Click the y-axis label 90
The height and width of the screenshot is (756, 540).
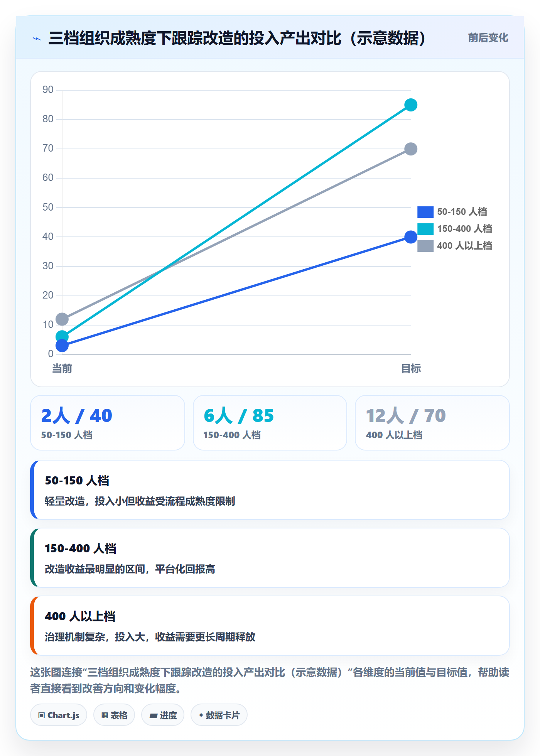(48, 89)
